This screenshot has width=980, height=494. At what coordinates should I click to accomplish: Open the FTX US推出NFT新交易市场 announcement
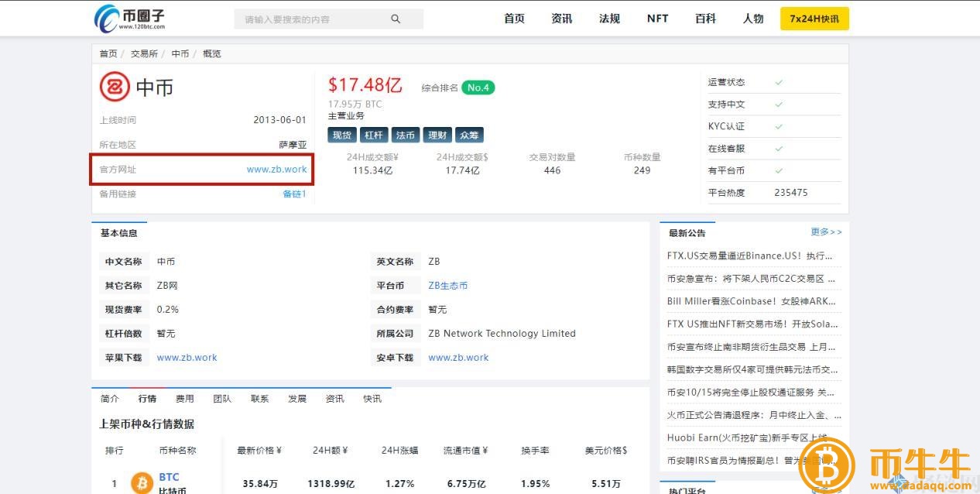(x=752, y=324)
